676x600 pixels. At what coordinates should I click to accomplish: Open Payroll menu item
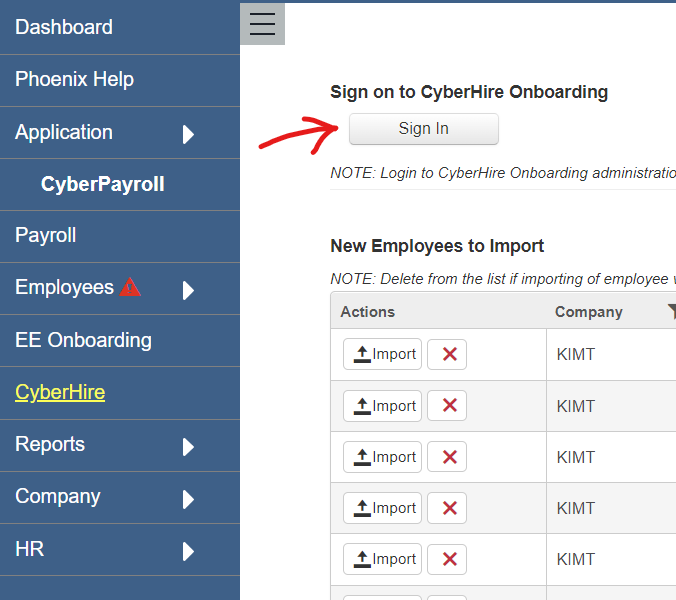(x=120, y=236)
